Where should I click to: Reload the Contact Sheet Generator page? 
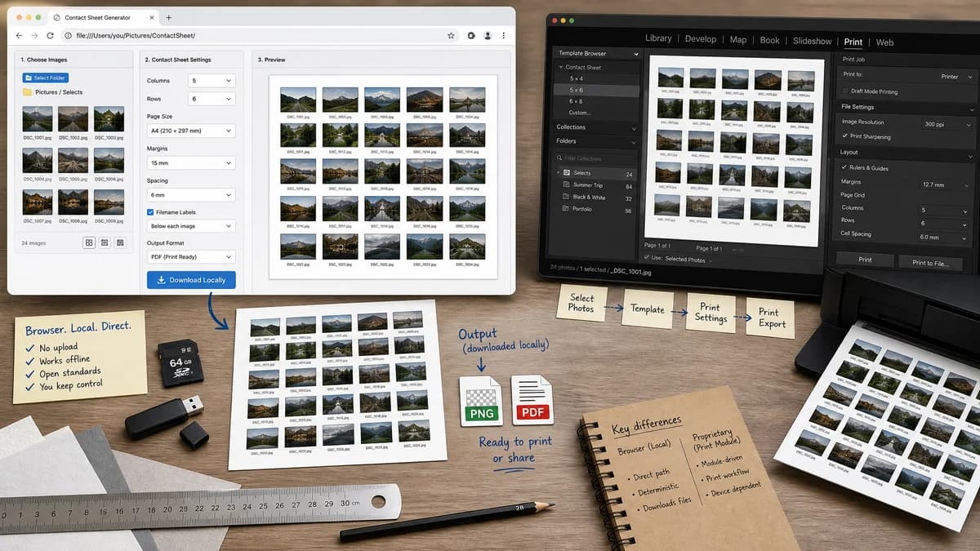[x=51, y=36]
